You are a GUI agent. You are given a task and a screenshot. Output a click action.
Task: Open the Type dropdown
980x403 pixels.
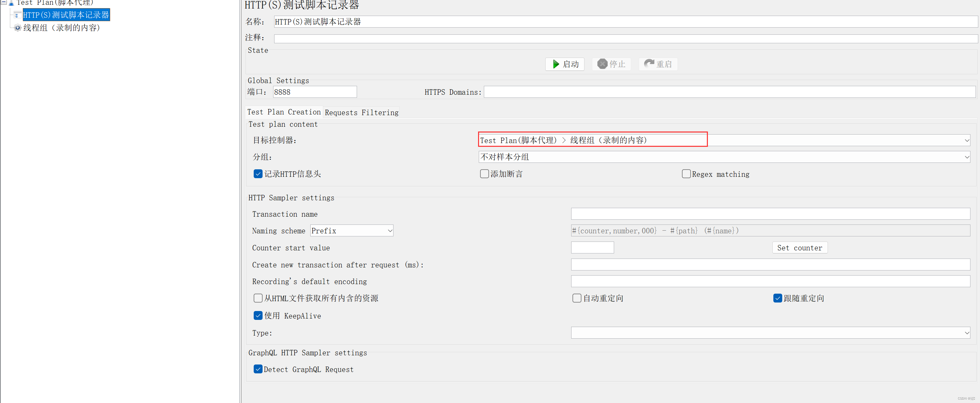[x=966, y=333]
